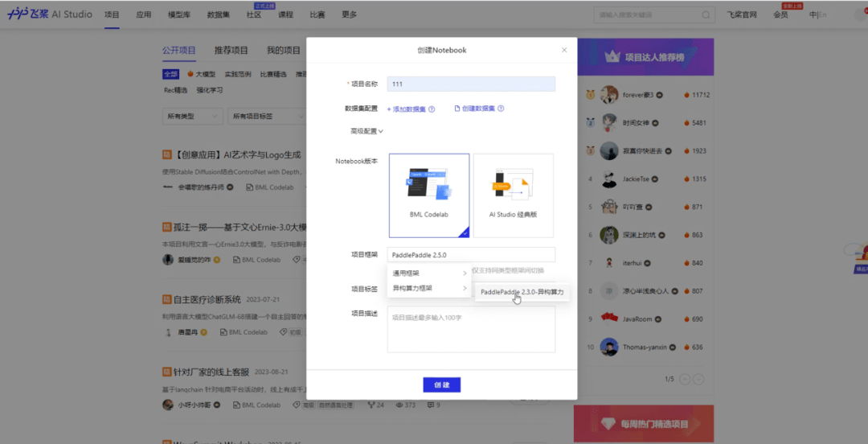Click fork count icon showing 24
Image resolution: width=868 pixels, height=444 pixels.
371,405
